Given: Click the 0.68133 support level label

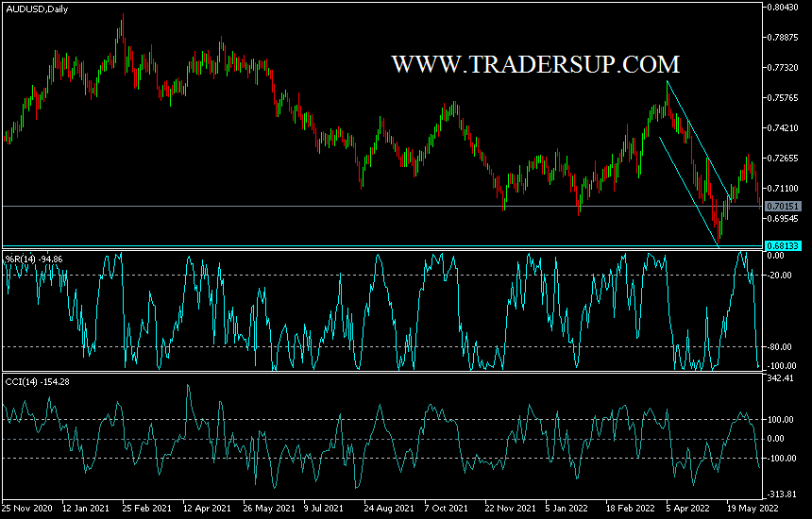Looking at the screenshot, I should 783,245.
